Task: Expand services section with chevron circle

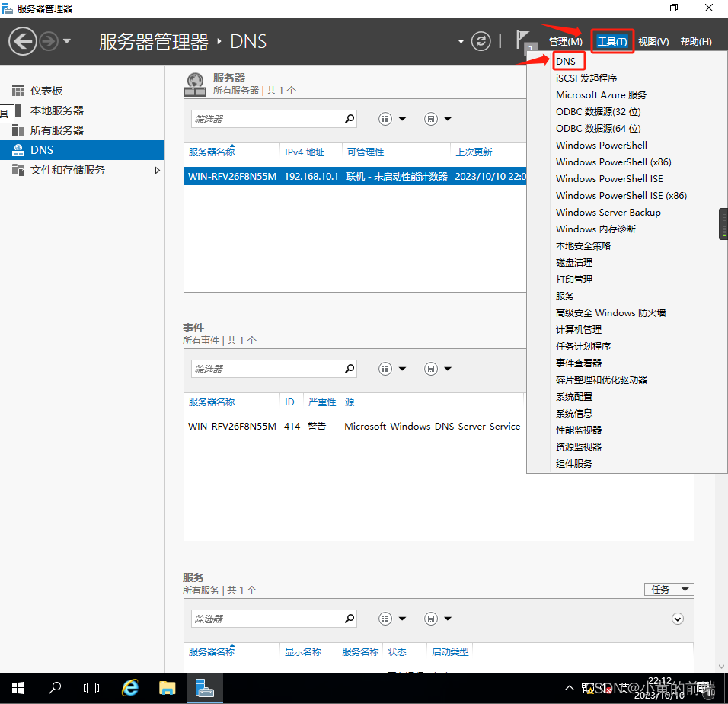Action: pos(678,619)
